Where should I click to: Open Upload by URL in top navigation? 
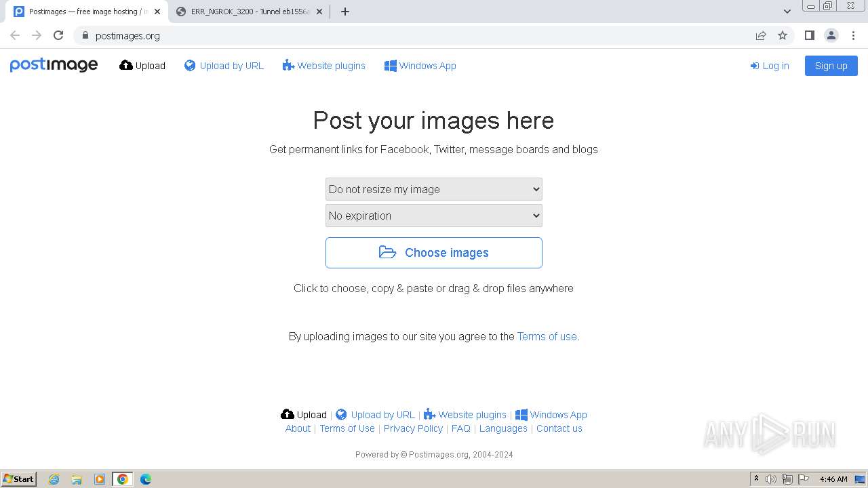coord(224,66)
